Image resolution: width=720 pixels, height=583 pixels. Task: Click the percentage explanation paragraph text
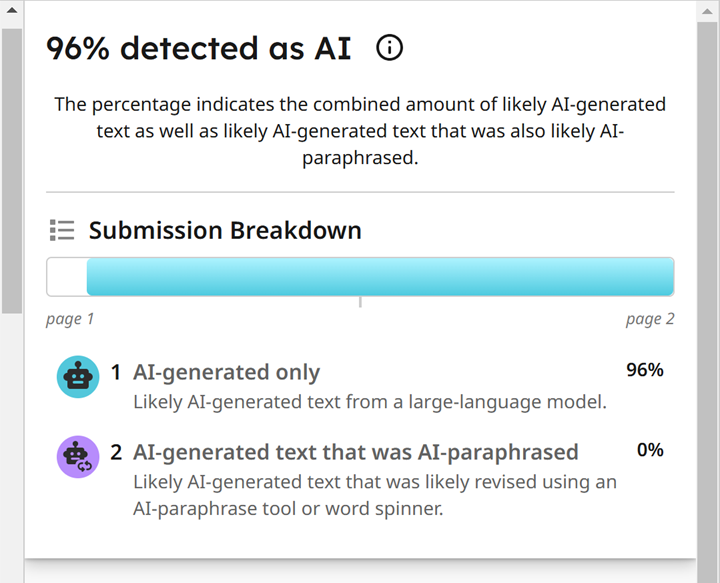360,131
